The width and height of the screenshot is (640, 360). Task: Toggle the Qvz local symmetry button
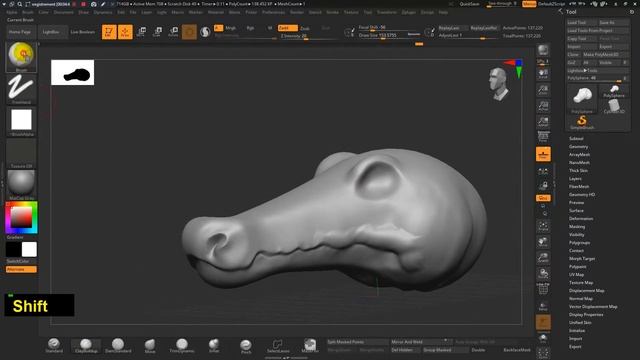(543, 198)
